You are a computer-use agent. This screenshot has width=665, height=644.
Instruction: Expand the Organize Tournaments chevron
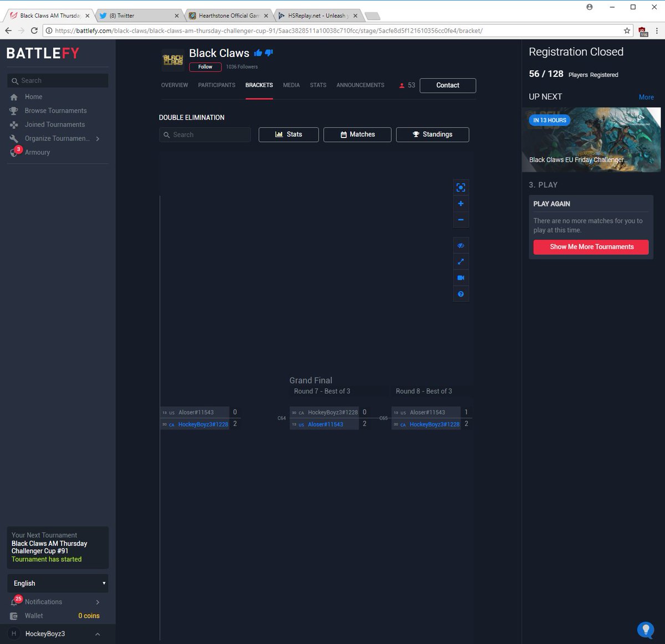[x=98, y=139]
